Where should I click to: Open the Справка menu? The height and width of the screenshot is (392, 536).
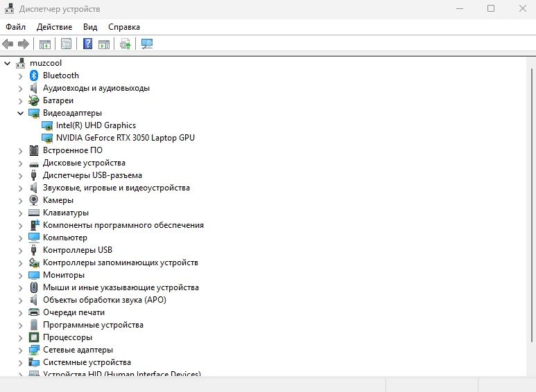(x=123, y=27)
